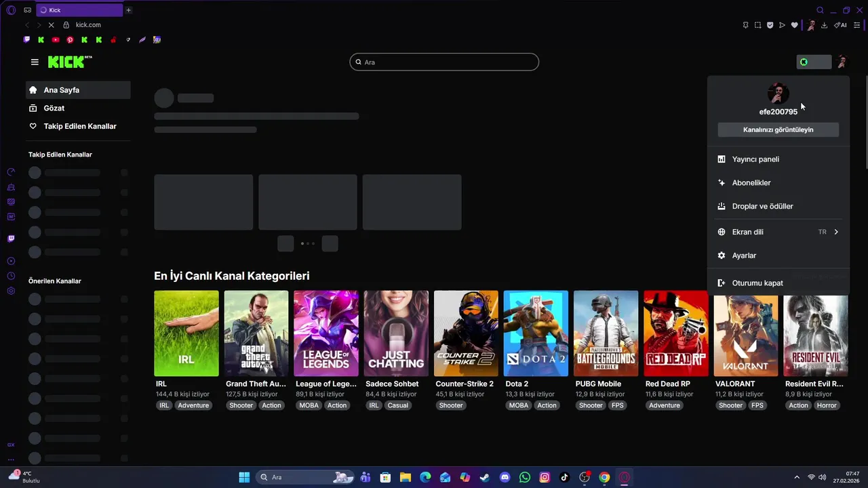
Task: Open Opera sidebar history clock icon
Action: coord(11,276)
